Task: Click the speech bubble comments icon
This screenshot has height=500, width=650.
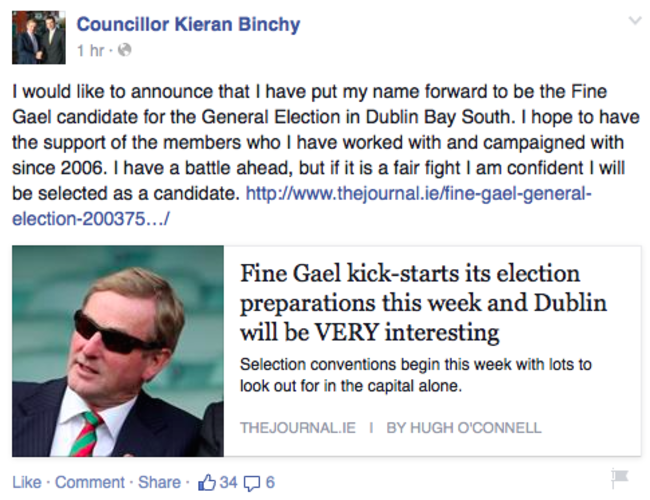Action: tap(252, 482)
